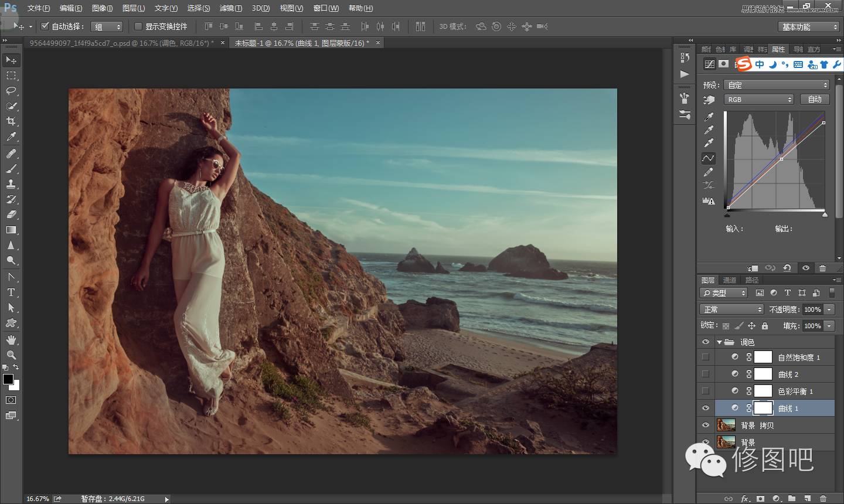
Task: Select the Zoom tool
Action: coord(11,355)
